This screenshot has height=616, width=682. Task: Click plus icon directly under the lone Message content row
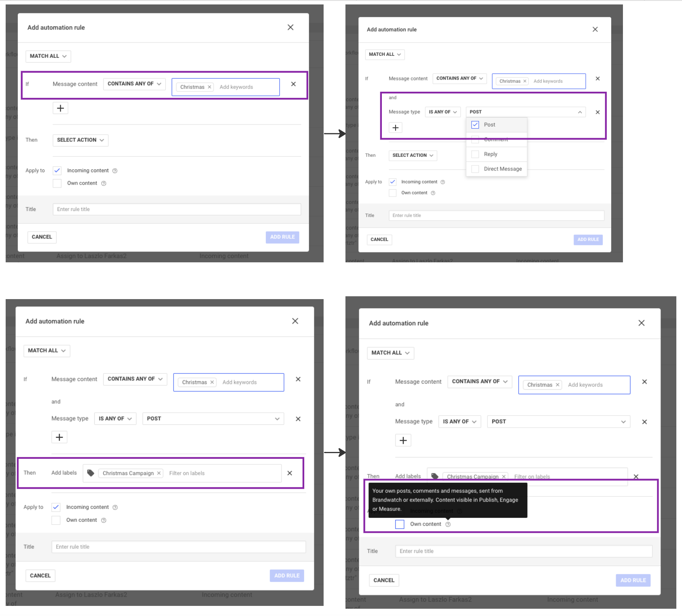coord(60,108)
